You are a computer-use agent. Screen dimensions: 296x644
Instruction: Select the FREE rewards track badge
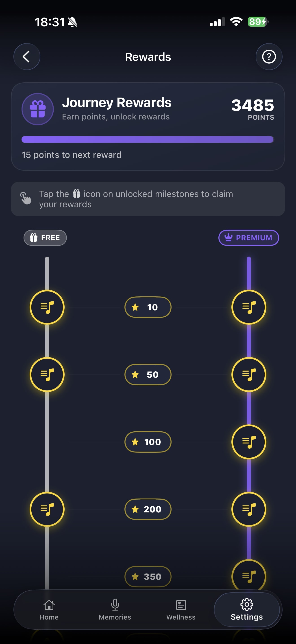pyautogui.click(x=45, y=238)
